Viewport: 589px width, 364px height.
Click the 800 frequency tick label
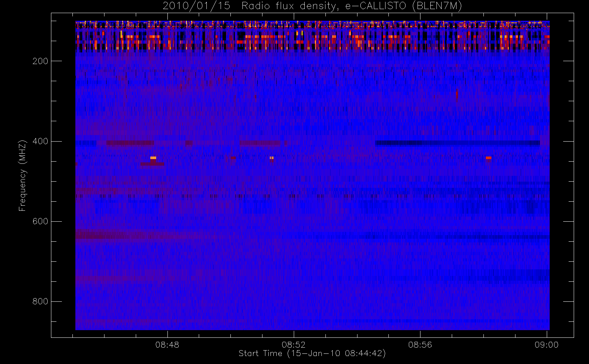(40, 301)
